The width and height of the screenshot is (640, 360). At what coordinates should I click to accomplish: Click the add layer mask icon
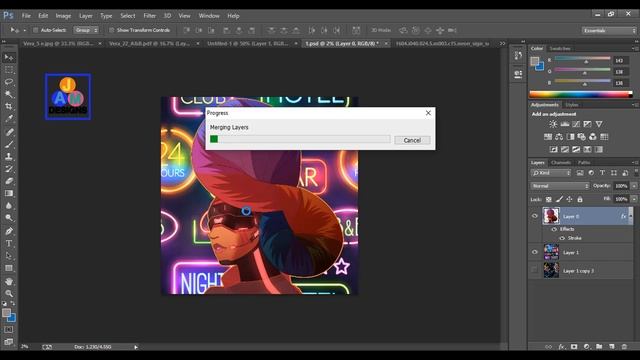(574, 347)
